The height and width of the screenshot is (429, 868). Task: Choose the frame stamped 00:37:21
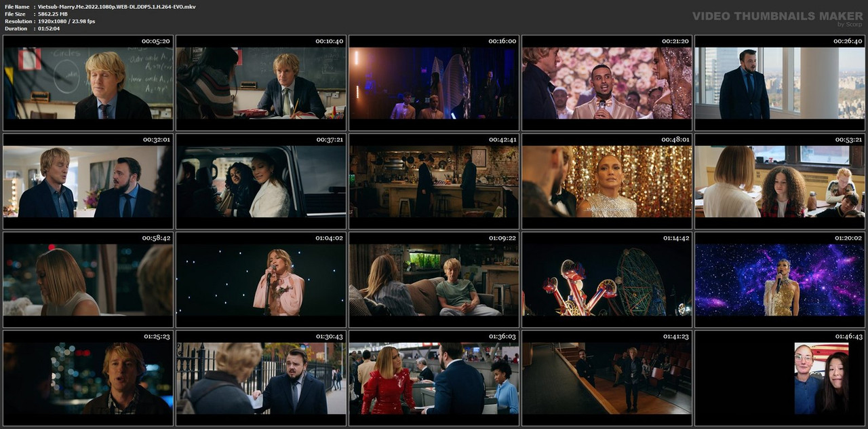point(261,181)
